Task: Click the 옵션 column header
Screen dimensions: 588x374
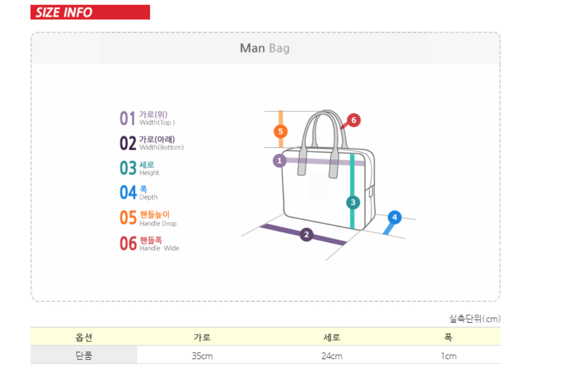Action: pyautogui.click(x=84, y=337)
